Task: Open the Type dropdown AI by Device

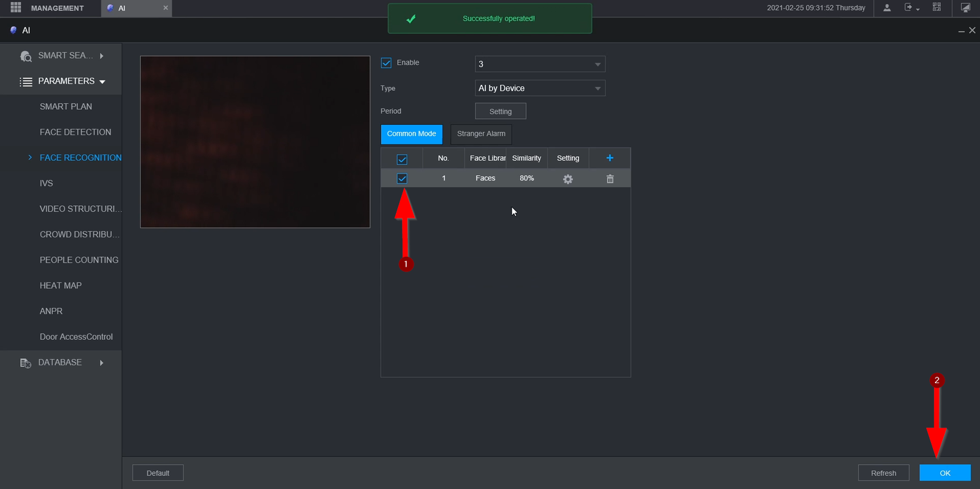Action: [x=540, y=88]
